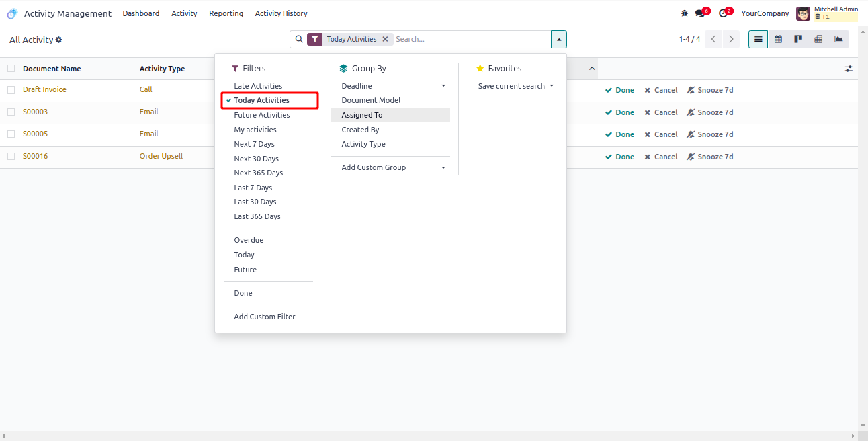
Task: Click the All Activity settings gear
Action: pos(59,40)
